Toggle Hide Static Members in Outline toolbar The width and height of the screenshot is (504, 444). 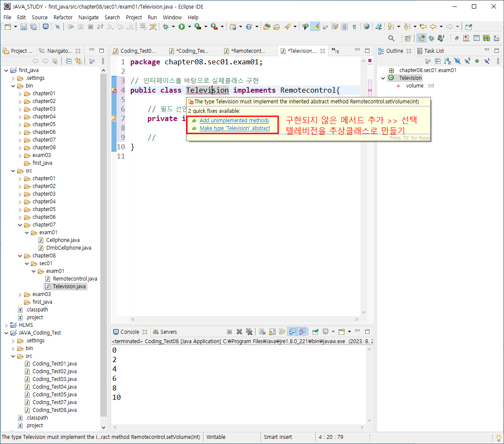pyautogui.click(x=467, y=61)
